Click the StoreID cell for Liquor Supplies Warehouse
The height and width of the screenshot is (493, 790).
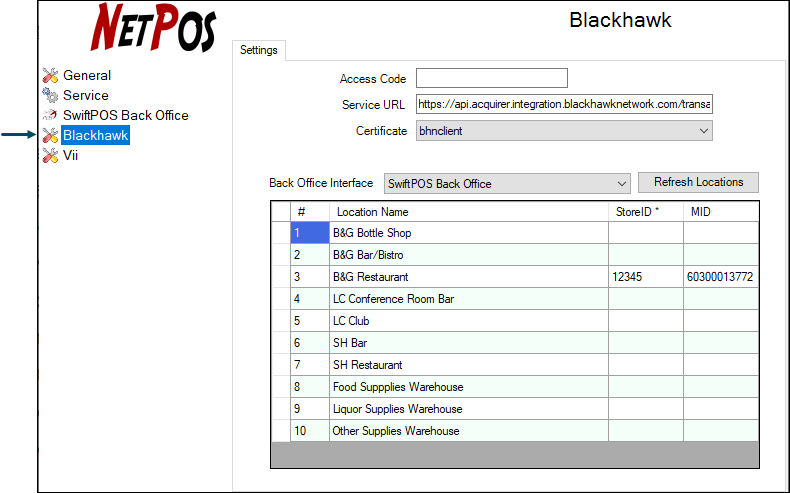coord(646,409)
